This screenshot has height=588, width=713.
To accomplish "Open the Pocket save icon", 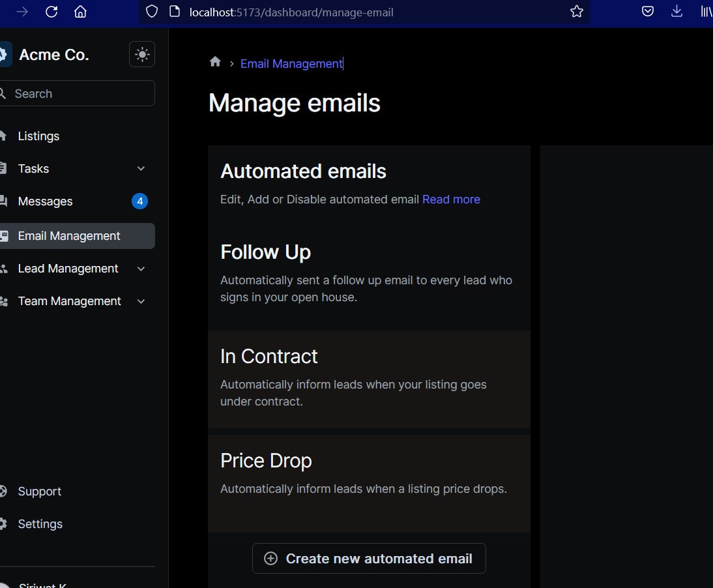I will pyautogui.click(x=648, y=12).
